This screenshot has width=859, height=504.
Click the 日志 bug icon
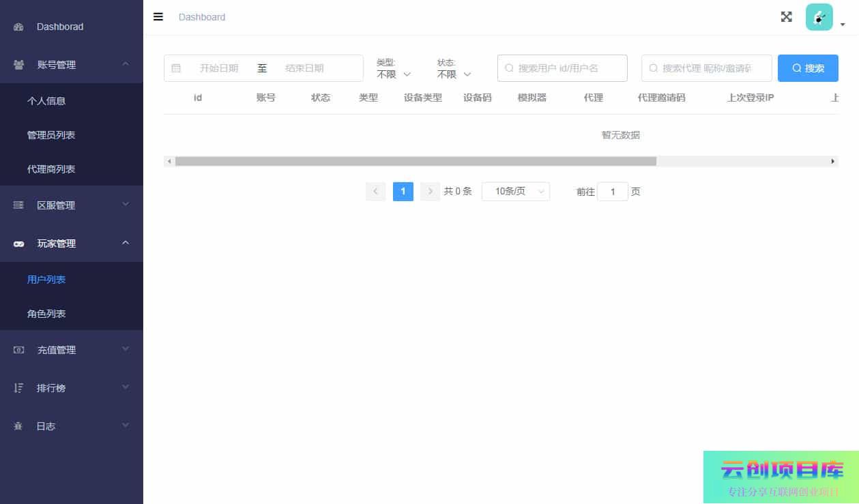tap(18, 426)
